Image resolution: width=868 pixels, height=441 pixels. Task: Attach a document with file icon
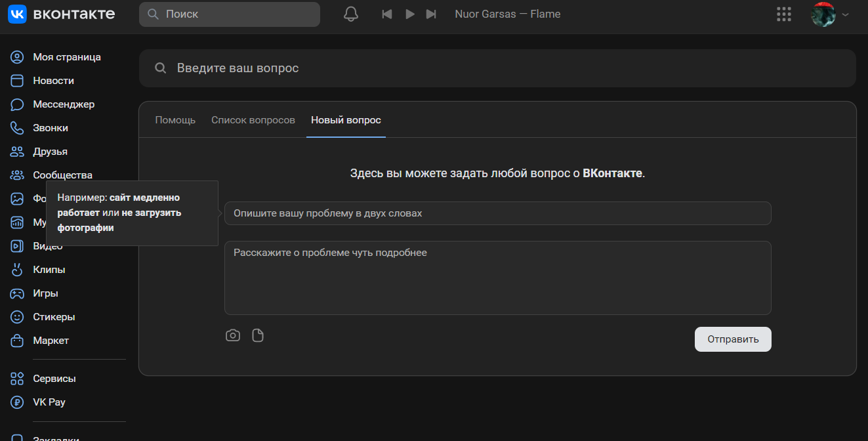(258, 335)
